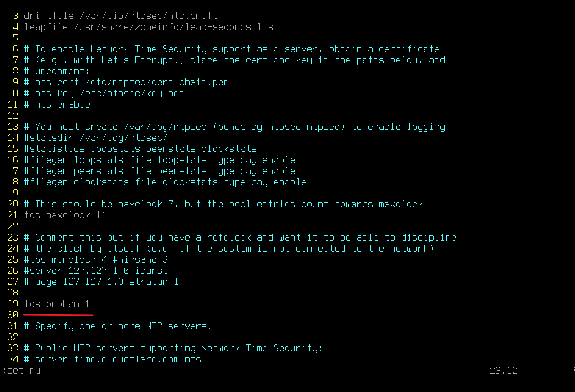Click the '#filegen clockstats' line

point(165,182)
